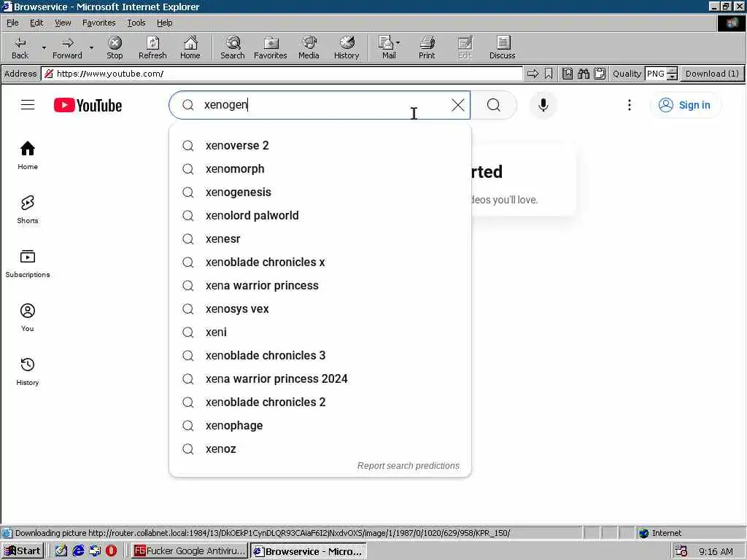
Task: Open the IE toolbar History button
Action: [347, 47]
